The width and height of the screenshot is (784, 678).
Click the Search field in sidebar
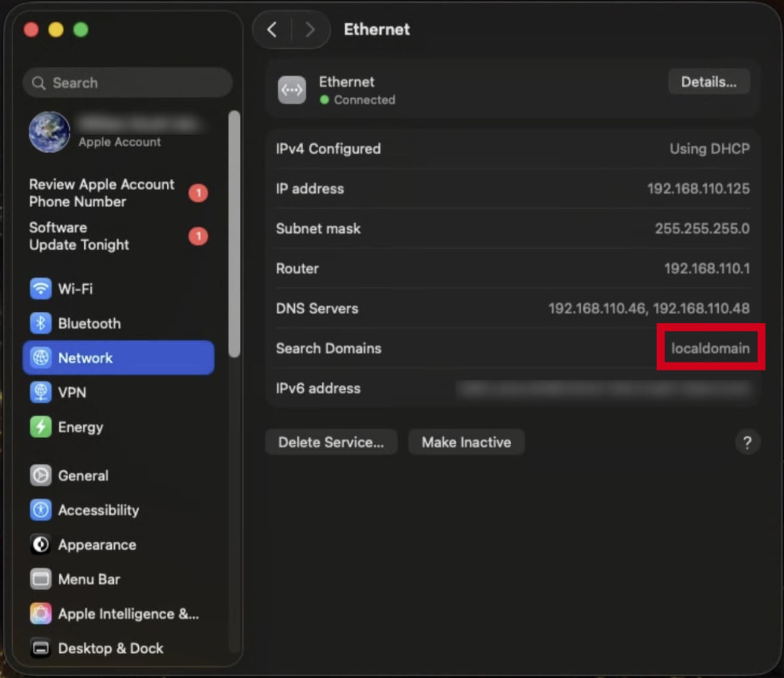pyautogui.click(x=127, y=83)
